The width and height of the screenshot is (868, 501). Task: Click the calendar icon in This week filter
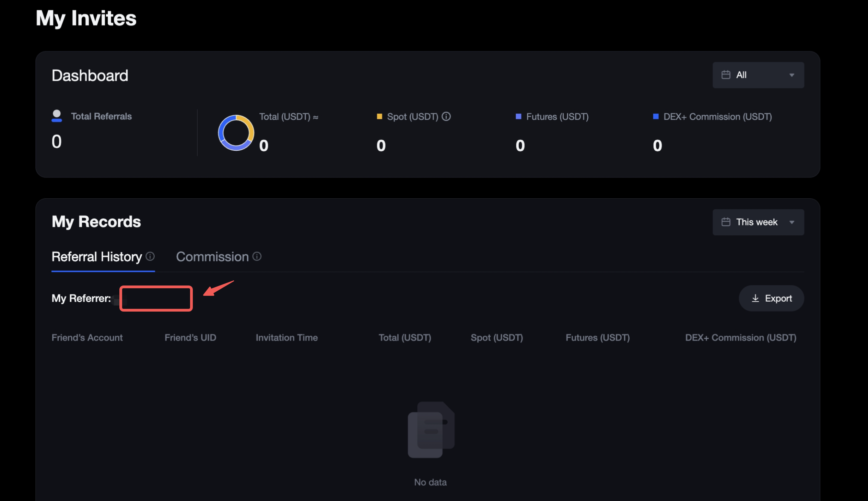(726, 222)
